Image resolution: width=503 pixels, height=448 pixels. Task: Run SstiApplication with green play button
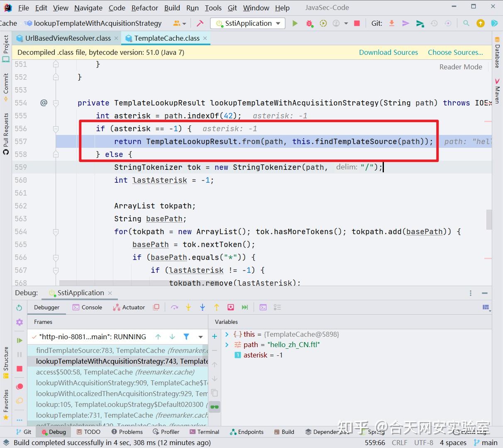click(295, 23)
